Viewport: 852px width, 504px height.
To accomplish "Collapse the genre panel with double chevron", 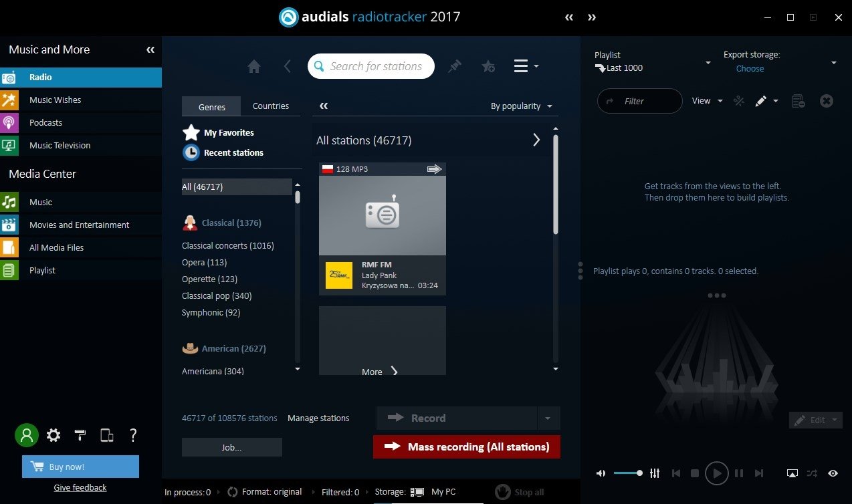I will (324, 106).
